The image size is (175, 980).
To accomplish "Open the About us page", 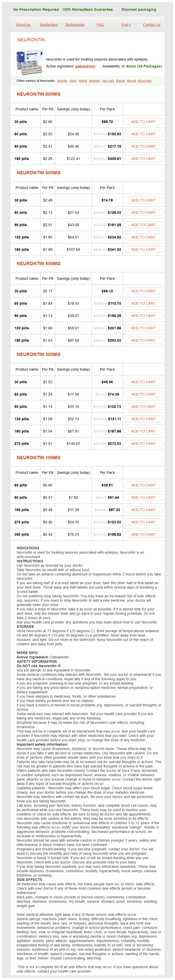I will (x=23, y=25).
